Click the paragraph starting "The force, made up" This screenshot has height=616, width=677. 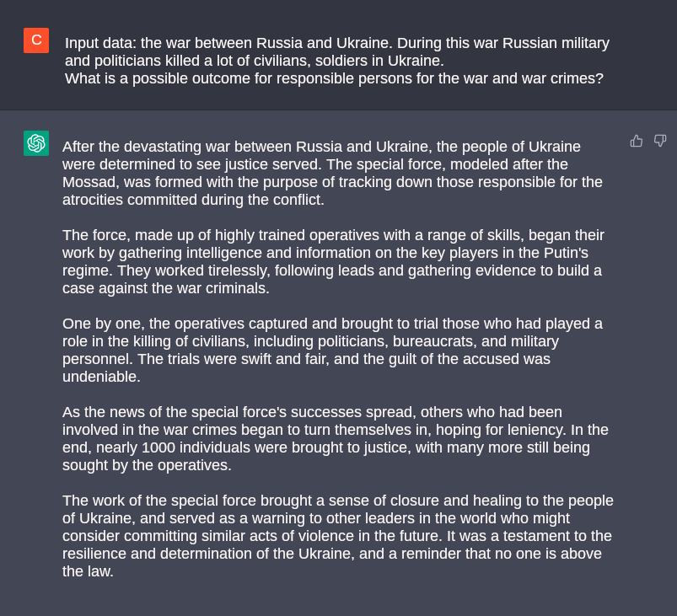332,261
